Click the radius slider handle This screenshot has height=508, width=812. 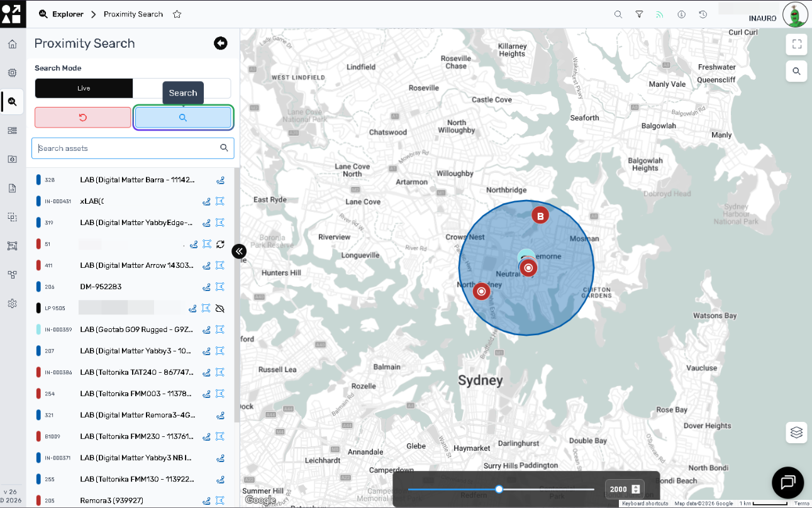499,489
